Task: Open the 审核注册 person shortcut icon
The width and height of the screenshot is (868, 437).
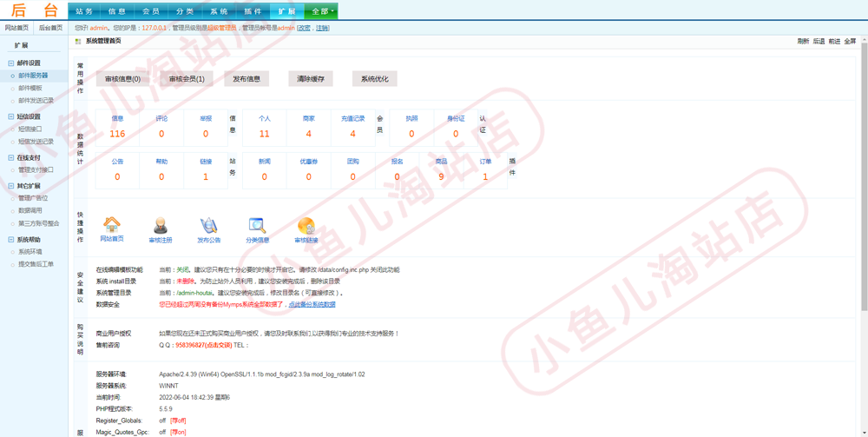Action: [x=161, y=225]
